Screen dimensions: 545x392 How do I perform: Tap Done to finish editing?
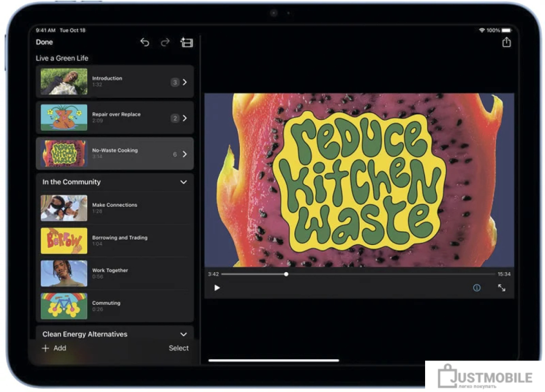click(45, 42)
